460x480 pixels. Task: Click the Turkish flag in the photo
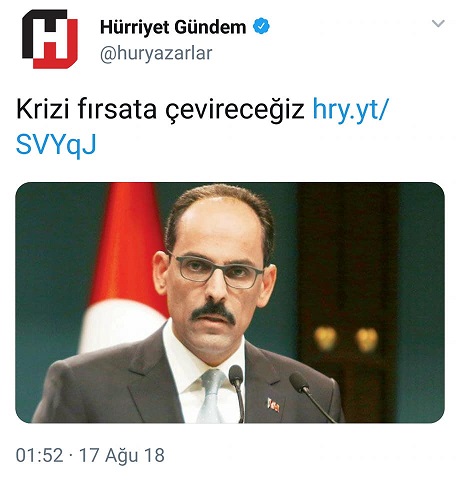click(125, 267)
